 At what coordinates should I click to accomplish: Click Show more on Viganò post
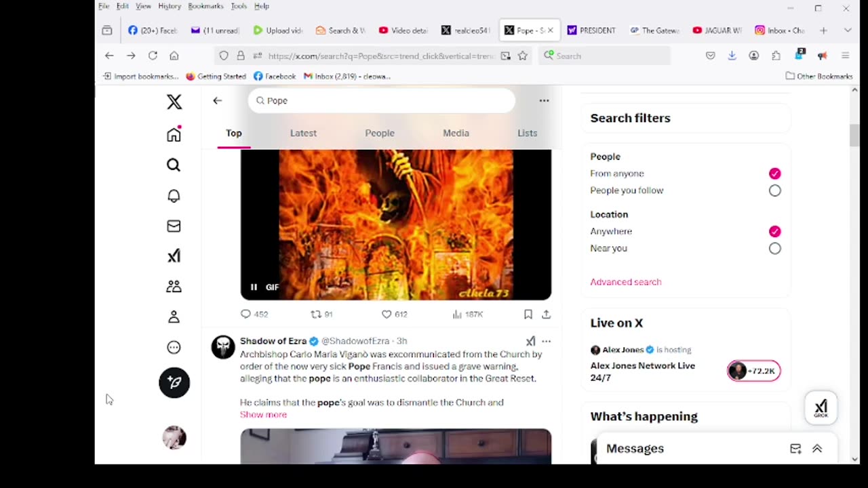pos(263,415)
